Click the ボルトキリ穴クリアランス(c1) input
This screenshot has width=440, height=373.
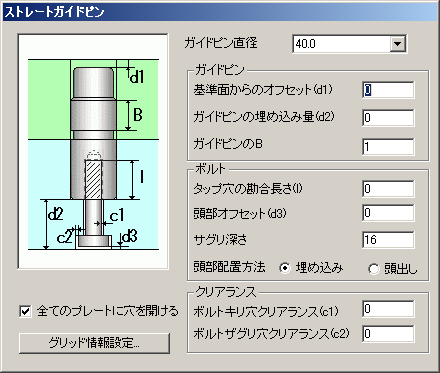click(388, 309)
